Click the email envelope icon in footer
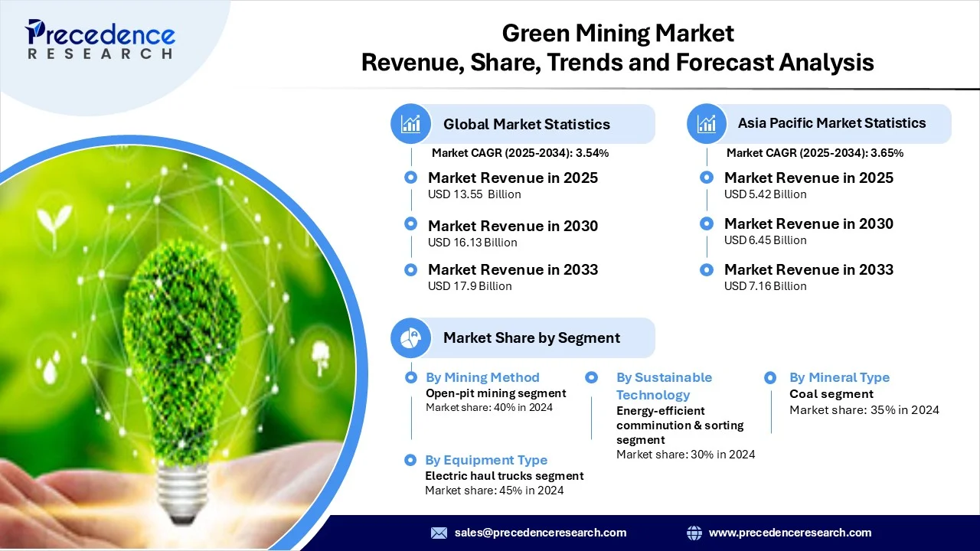Screen dimensions: 980x551 pyautogui.click(x=439, y=533)
